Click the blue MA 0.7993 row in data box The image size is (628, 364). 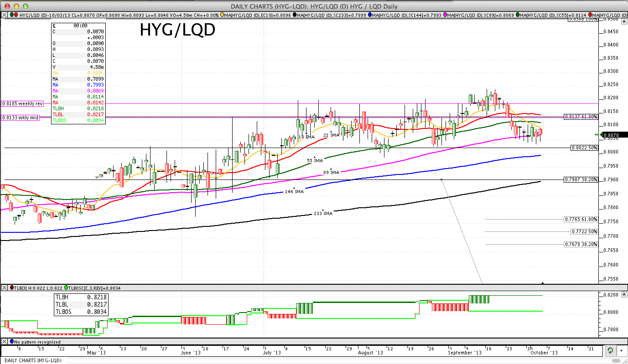78,85
